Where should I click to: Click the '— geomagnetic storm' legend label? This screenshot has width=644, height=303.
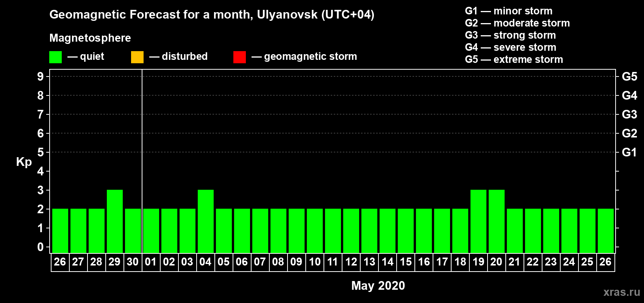tap(304, 56)
